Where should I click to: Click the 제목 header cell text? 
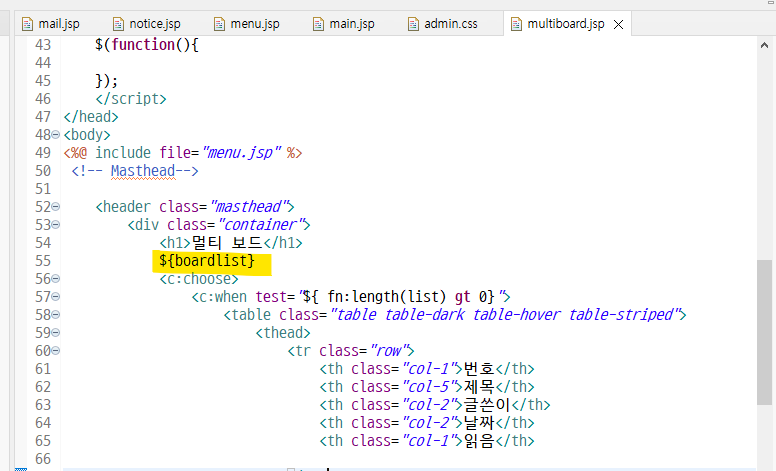479,387
